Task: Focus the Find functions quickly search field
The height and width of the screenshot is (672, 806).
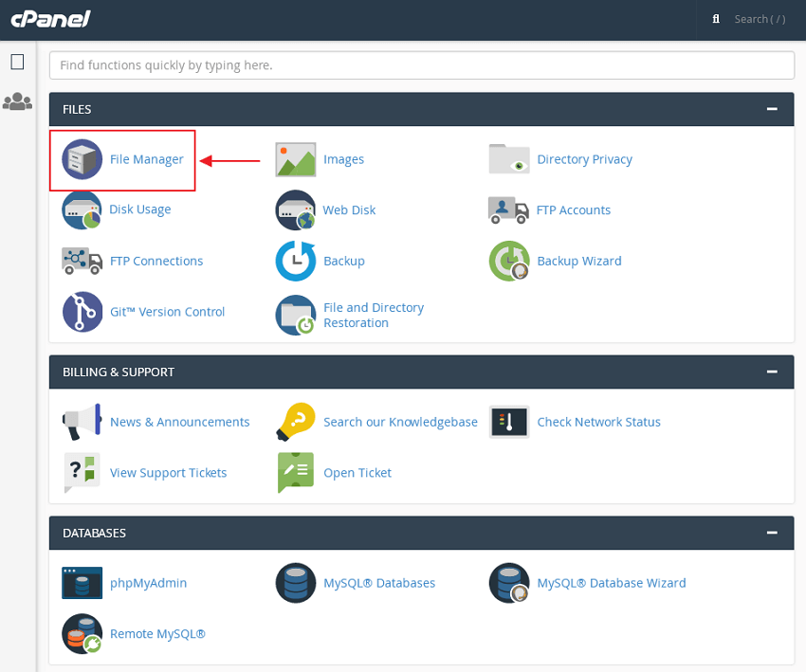Action: tap(422, 65)
